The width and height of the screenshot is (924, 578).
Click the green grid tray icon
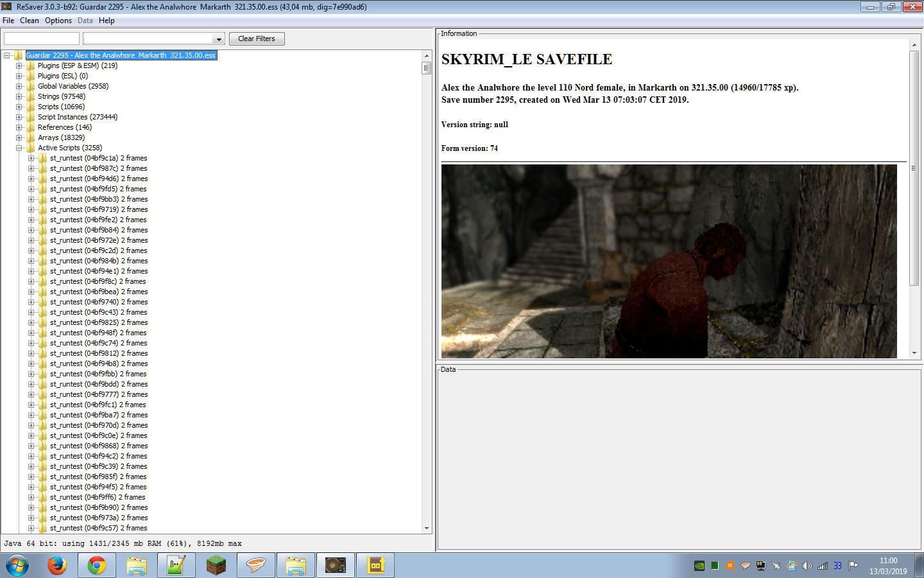tap(715, 566)
